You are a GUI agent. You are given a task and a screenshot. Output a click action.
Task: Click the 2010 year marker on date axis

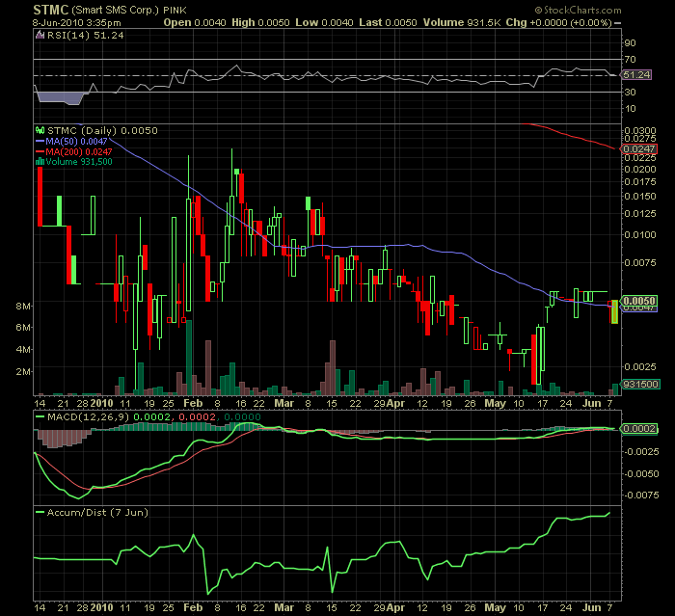(x=102, y=401)
